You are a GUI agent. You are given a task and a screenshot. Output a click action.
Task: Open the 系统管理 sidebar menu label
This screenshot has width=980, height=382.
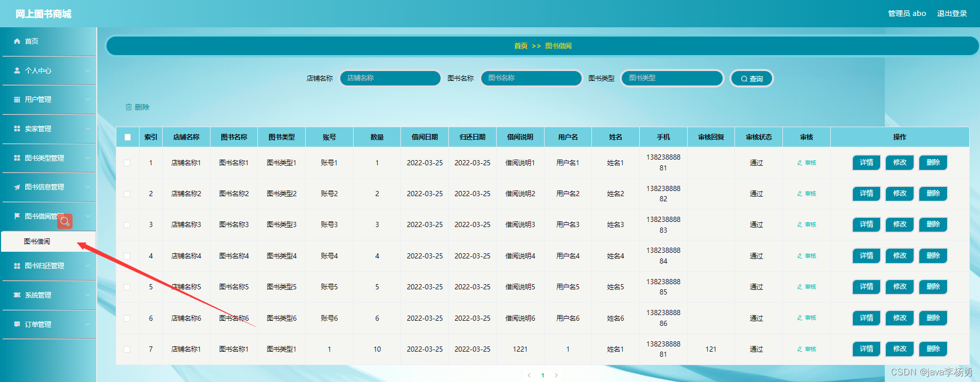pos(38,295)
